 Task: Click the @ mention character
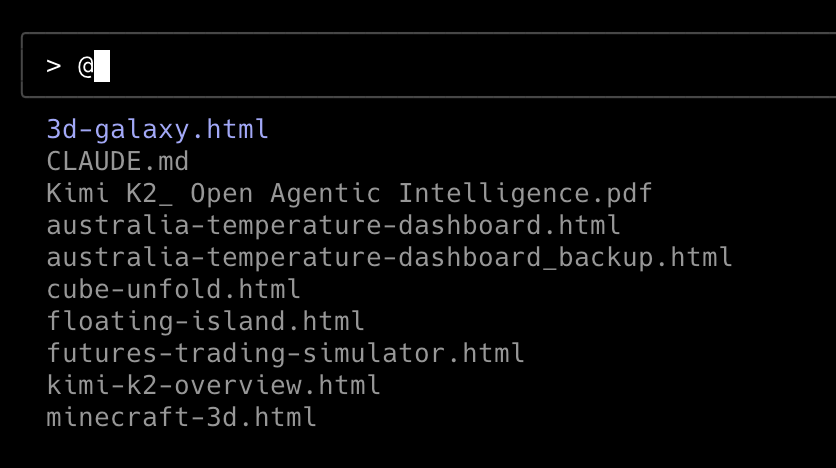point(85,66)
